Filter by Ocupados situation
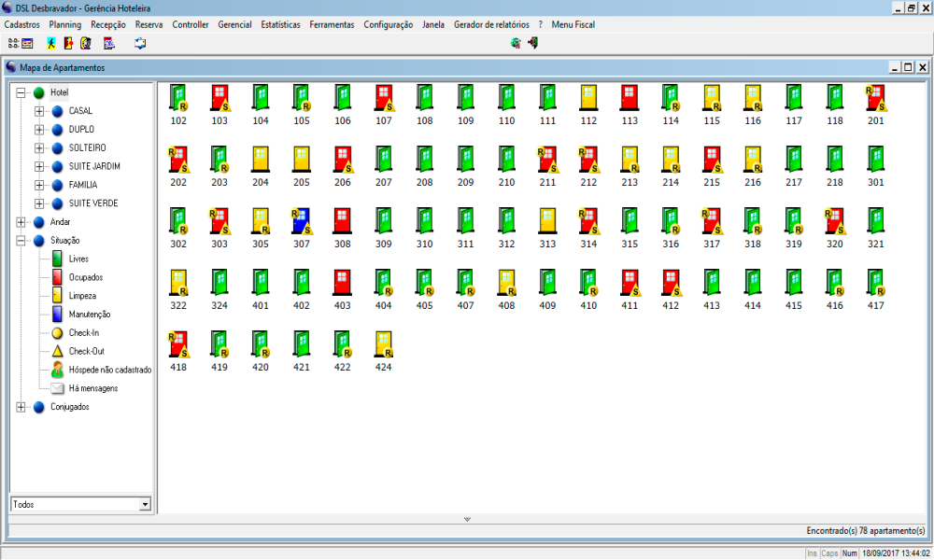This screenshot has height=560, width=934. pos(86,277)
